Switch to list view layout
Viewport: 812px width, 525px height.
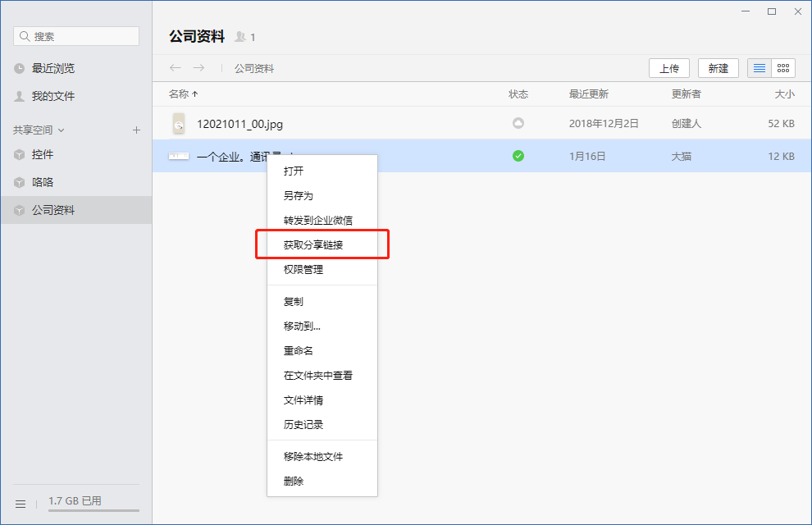coord(760,68)
